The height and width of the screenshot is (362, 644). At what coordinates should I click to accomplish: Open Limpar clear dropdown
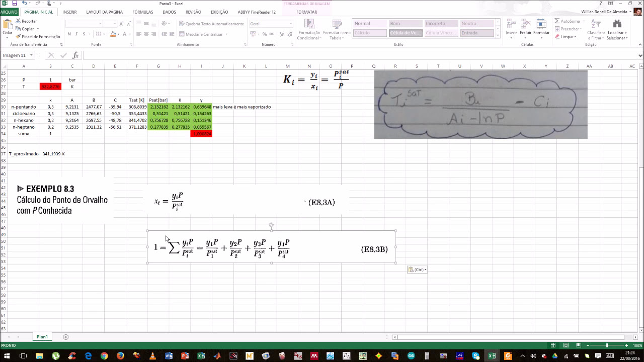pyautogui.click(x=566, y=37)
